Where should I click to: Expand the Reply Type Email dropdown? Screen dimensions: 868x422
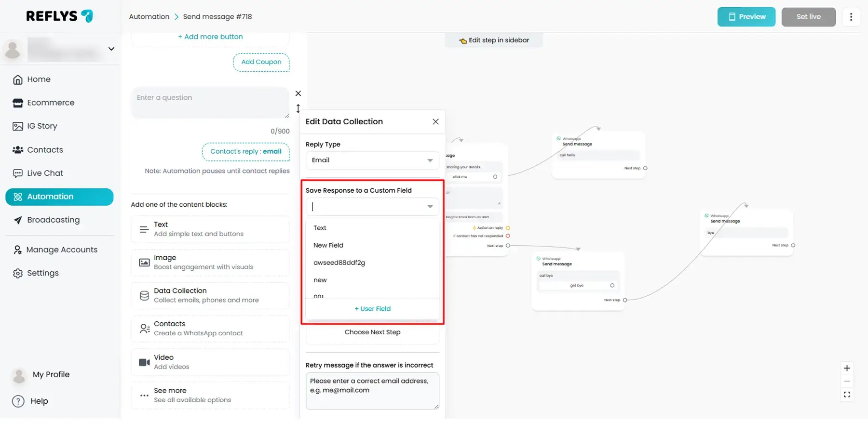430,160
